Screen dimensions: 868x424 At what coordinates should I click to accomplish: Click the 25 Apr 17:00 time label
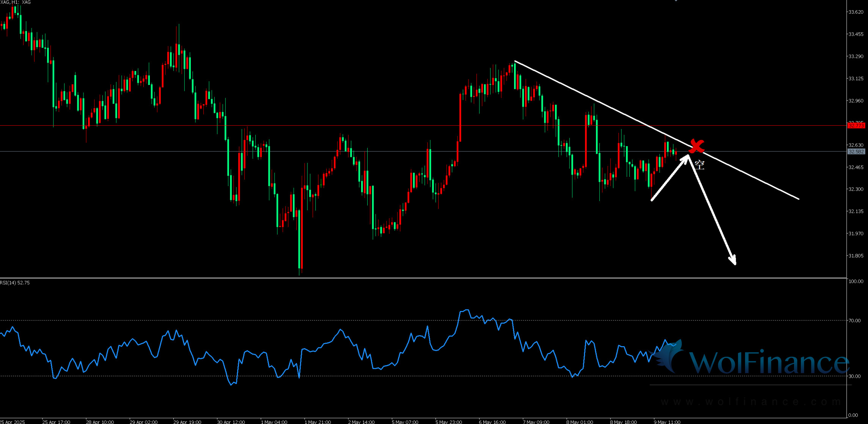click(56, 422)
